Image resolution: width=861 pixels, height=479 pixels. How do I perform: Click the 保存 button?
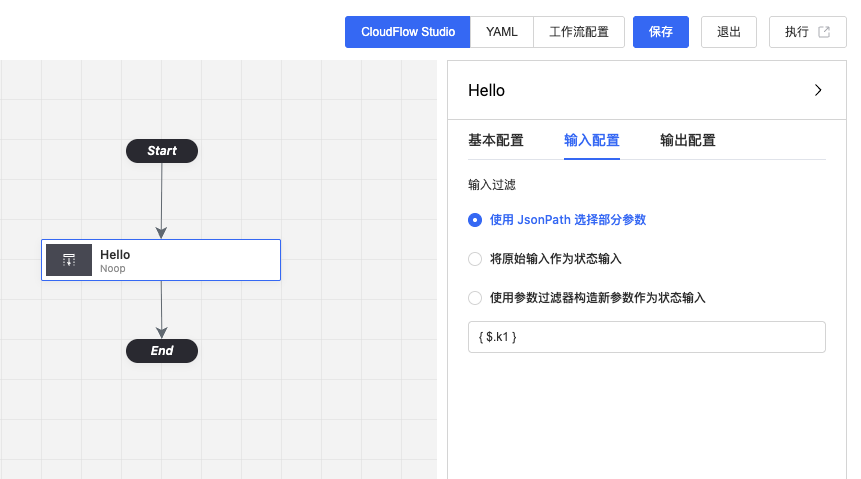click(x=661, y=32)
